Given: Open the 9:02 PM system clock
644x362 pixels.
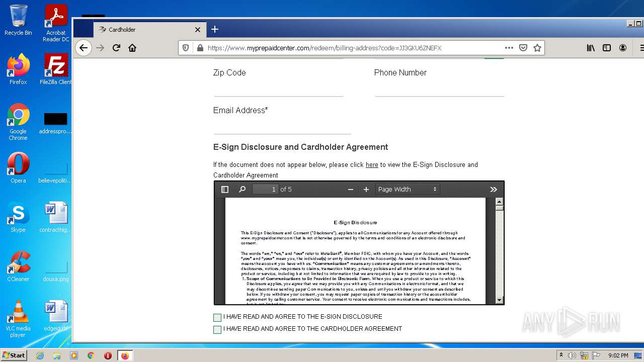Looking at the screenshot, I should pos(618,355).
